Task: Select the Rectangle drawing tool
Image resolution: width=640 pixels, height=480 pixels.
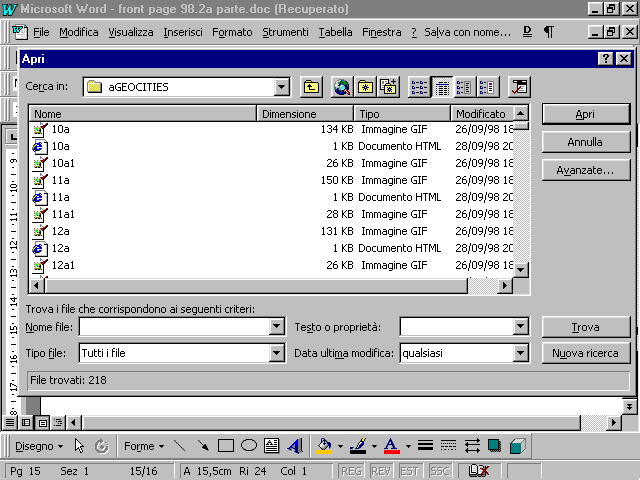Action: click(x=226, y=446)
